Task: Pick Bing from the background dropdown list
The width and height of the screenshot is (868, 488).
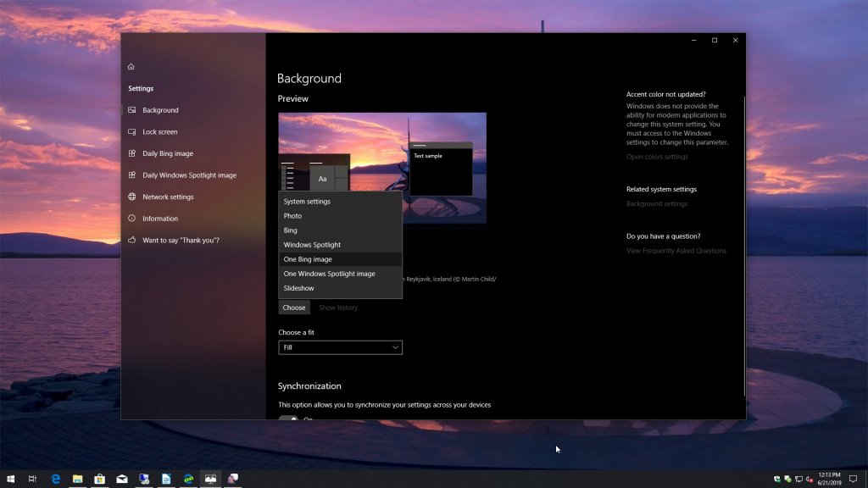Action: 340,230
